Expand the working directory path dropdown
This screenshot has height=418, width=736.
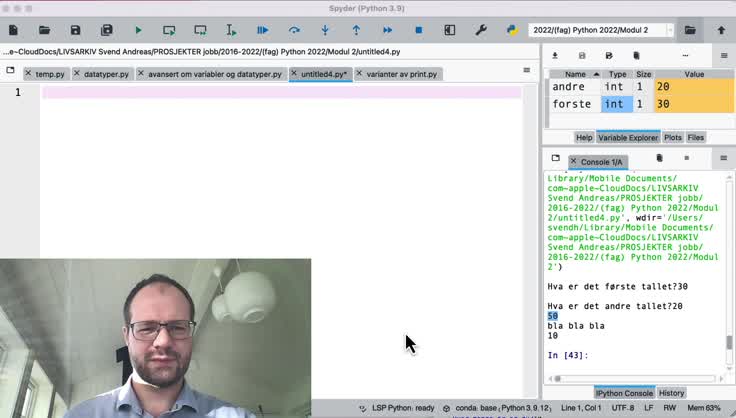(669, 31)
